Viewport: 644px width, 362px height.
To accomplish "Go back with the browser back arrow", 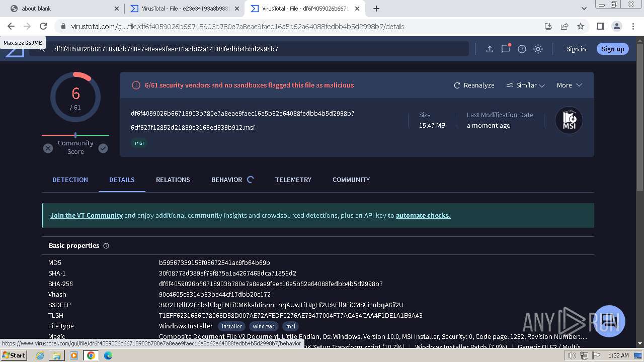I will [11, 26].
